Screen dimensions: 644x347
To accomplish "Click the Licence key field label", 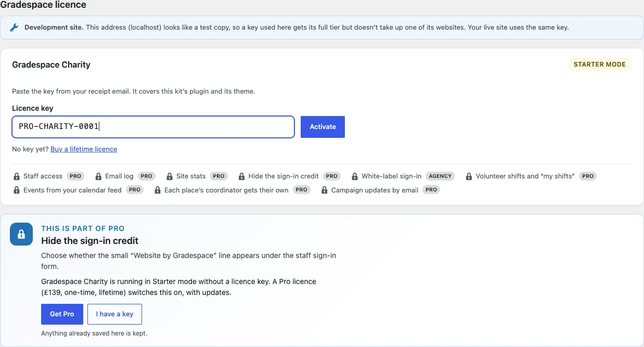I will 33,108.
